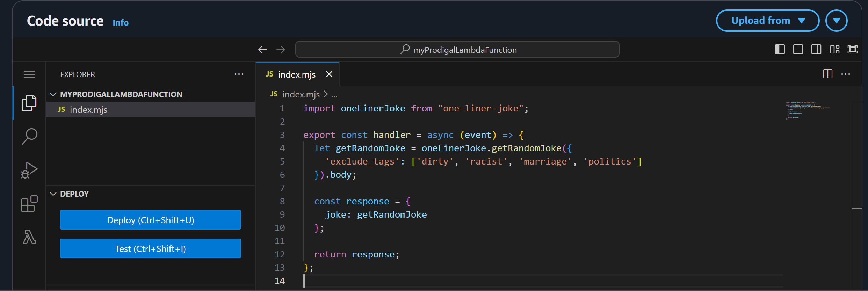Toggle the secondary side bar visibility
The width and height of the screenshot is (868, 291).
click(x=816, y=50)
